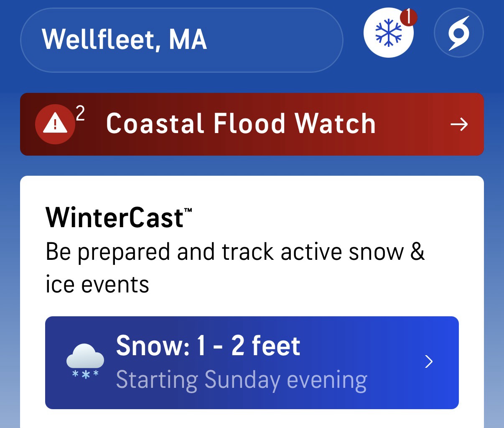This screenshot has height=428, width=504.
Task: Tap the red warning triangle icon
Action: pos(55,124)
